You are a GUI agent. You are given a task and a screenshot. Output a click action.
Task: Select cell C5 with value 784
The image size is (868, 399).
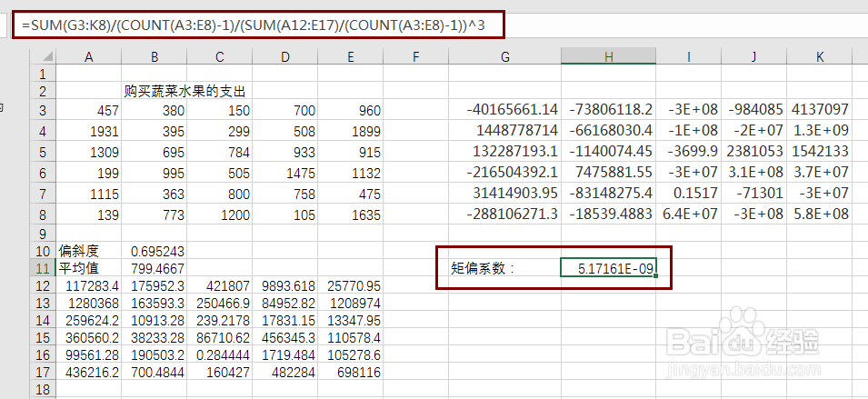click(x=220, y=152)
